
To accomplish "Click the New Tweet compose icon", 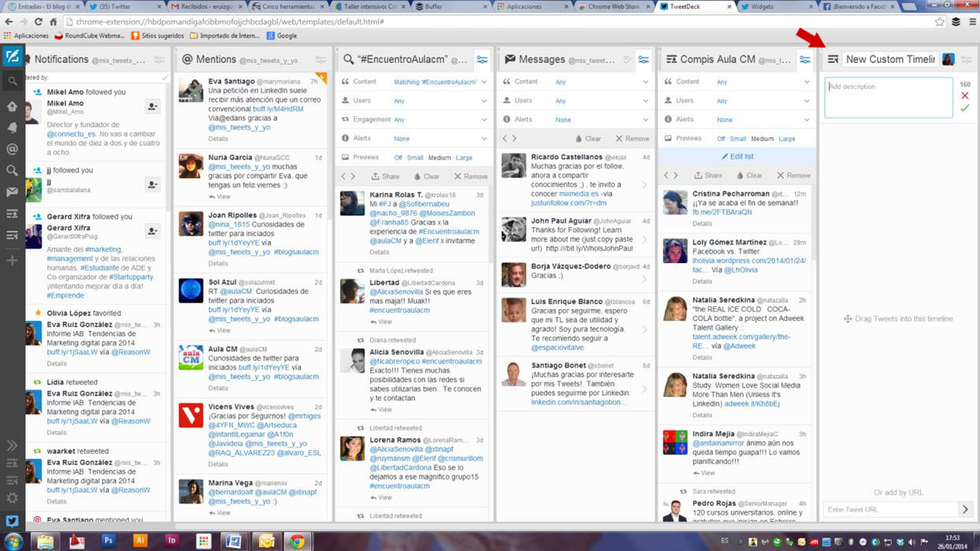I will pyautogui.click(x=12, y=58).
